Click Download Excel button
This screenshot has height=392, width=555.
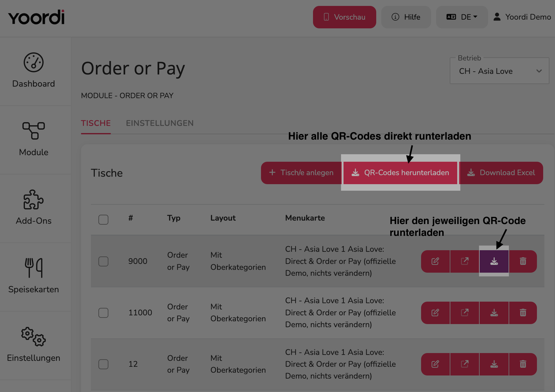coord(501,173)
